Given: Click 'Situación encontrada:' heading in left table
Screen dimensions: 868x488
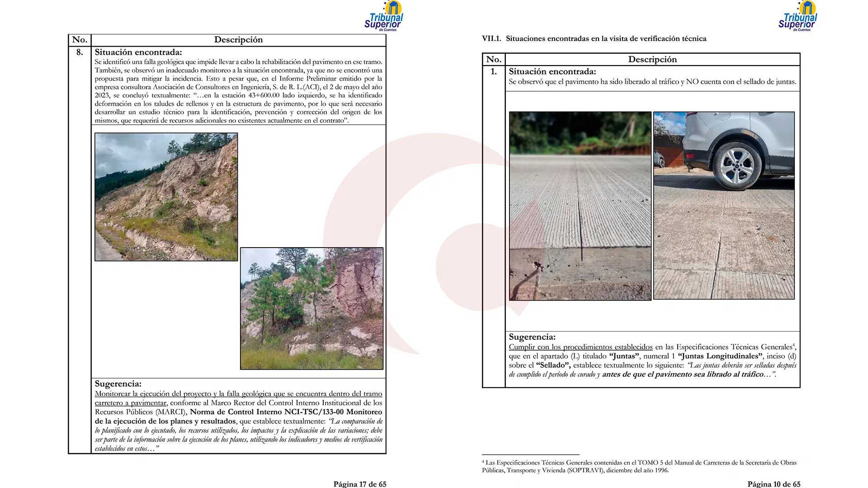Looking at the screenshot, I should coord(138,52).
